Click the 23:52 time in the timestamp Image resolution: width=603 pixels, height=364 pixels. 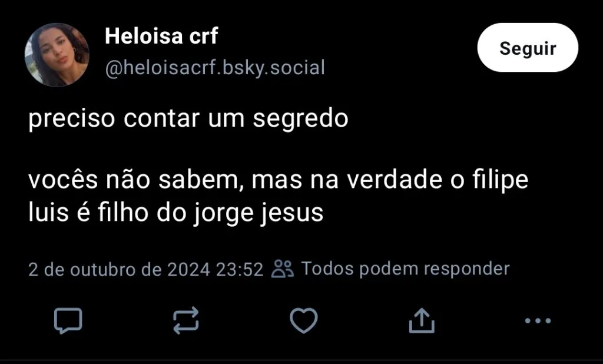coord(239,270)
